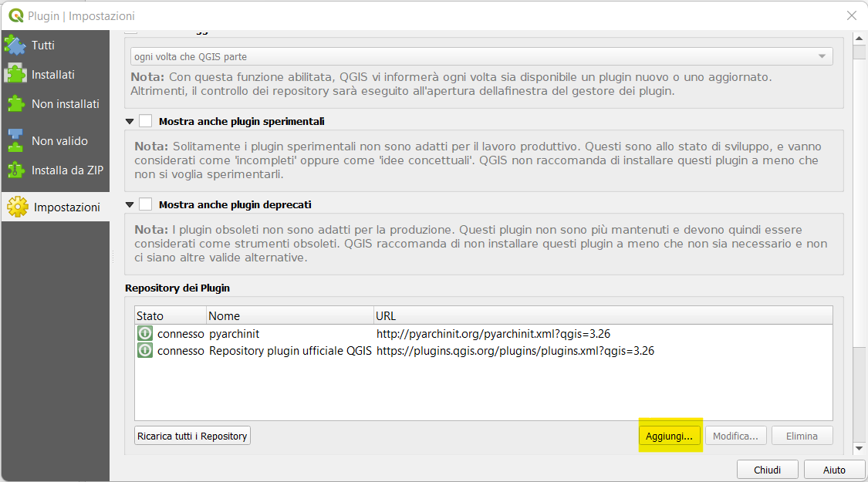Viewport: 868px width, 482px height.
Task: Close dialog with Chiudi button
Action: click(x=767, y=469)
